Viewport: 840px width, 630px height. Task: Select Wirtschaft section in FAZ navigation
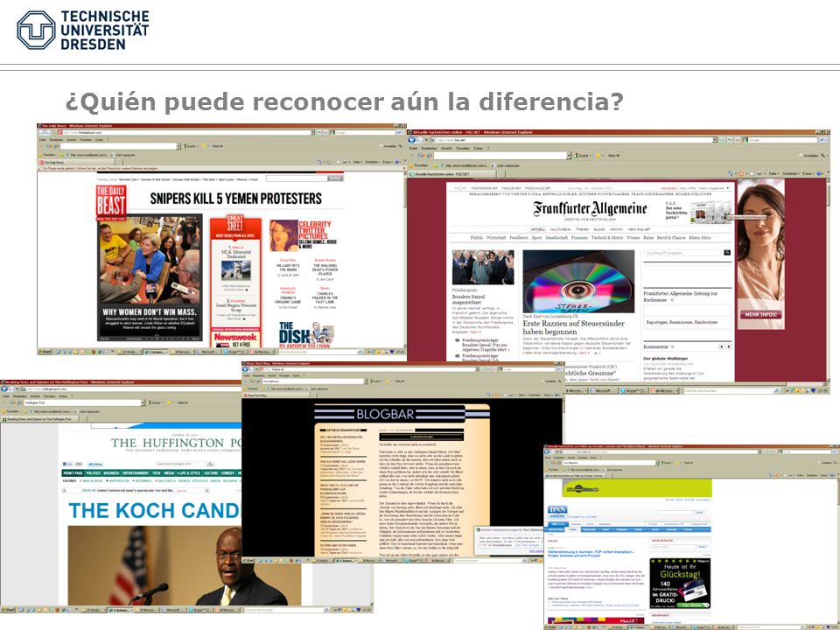click(496, 237)
